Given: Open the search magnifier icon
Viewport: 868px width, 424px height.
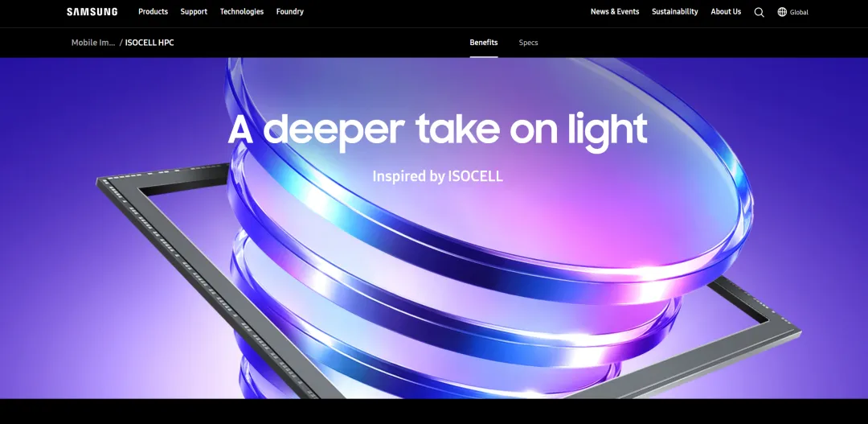Looking at the screenshot, I should click(x=759, y=12).
